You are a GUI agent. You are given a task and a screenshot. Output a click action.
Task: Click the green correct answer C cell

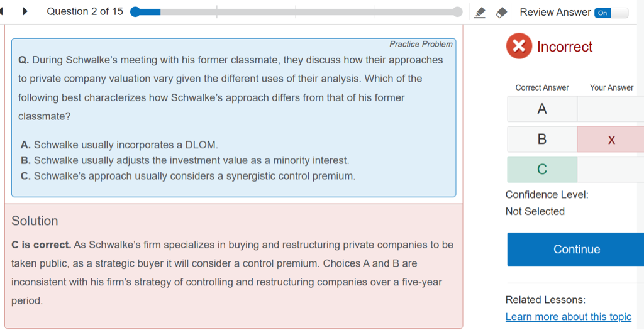pos(541,170)
